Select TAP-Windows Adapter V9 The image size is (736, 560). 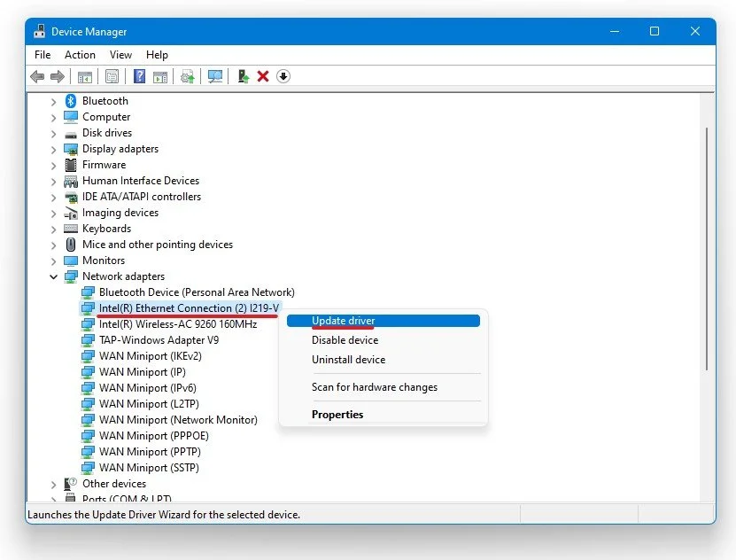159,340
